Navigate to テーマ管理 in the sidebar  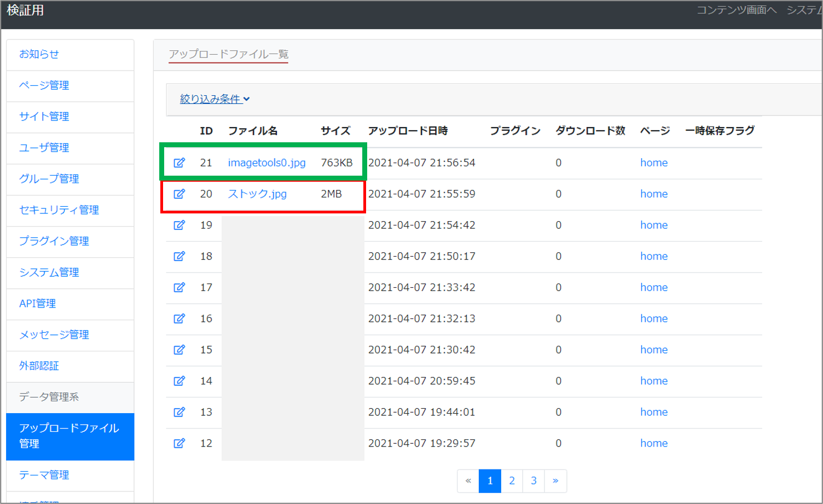(x=44, y=475)
